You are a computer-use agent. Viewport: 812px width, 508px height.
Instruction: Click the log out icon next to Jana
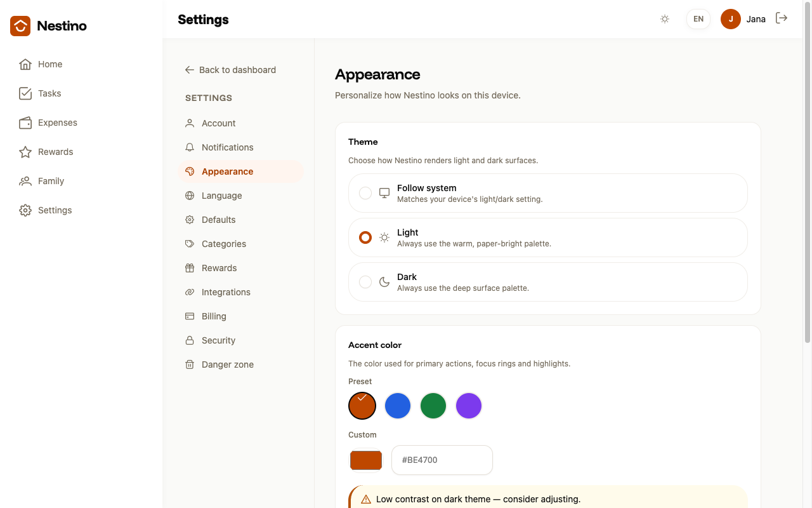point(782,18)
